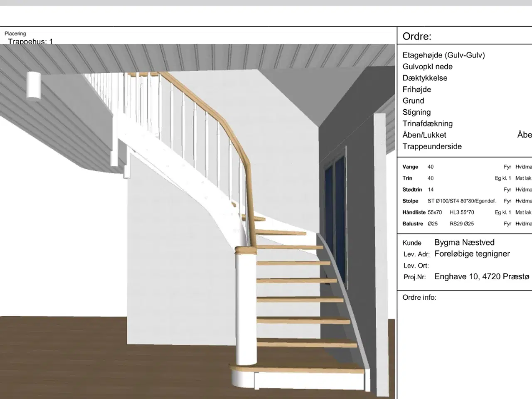Click the Frihøjde row

pyautogui.click(x=416, y=89)
